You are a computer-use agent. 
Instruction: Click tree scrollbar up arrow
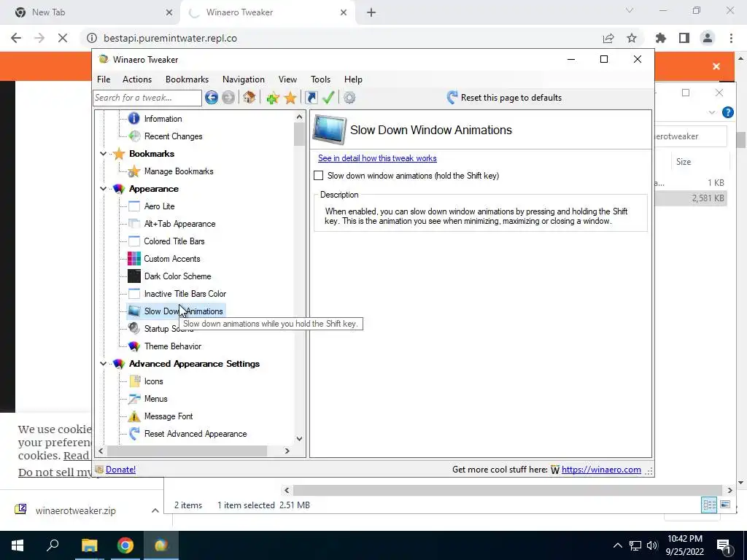coord(299,117)
